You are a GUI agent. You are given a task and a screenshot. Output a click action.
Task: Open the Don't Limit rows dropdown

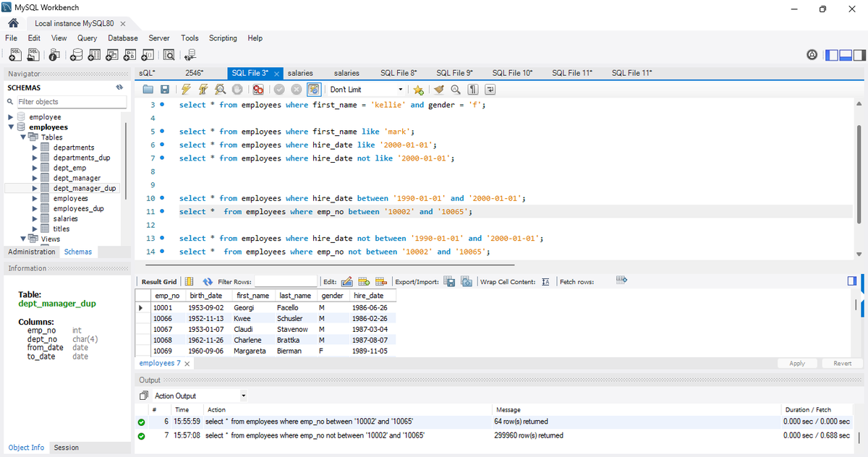367,90
